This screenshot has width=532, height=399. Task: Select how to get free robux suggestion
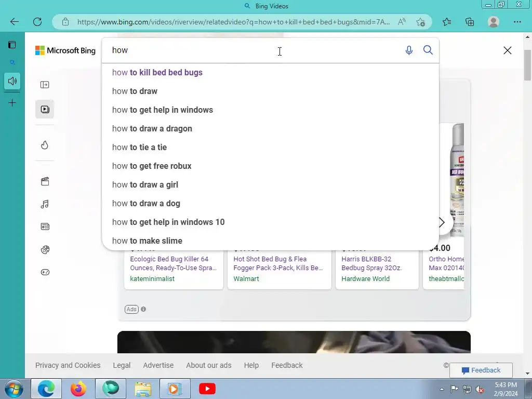pos(270,166)
